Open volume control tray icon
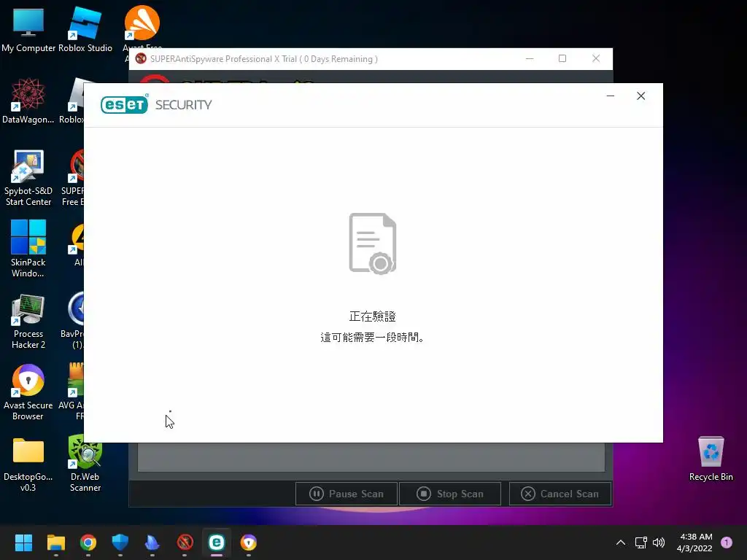The height and width of the screenshot is (560, 747). 659,542
